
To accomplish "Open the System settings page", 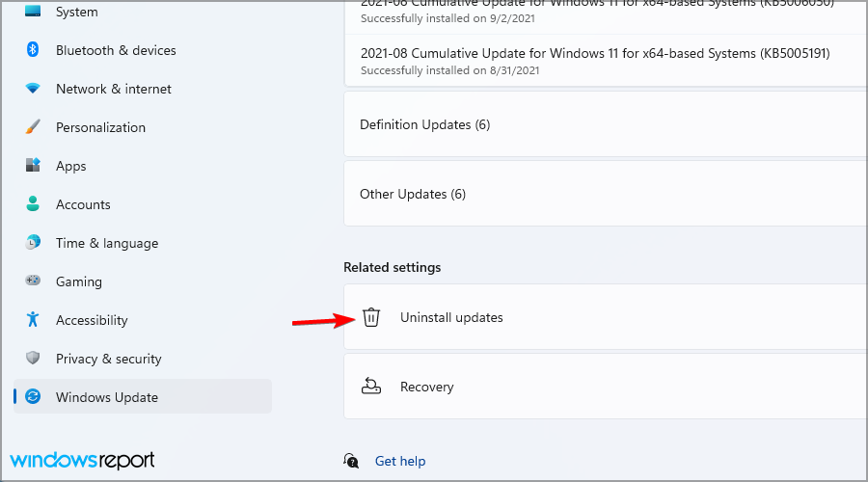I will coord(76,13).
